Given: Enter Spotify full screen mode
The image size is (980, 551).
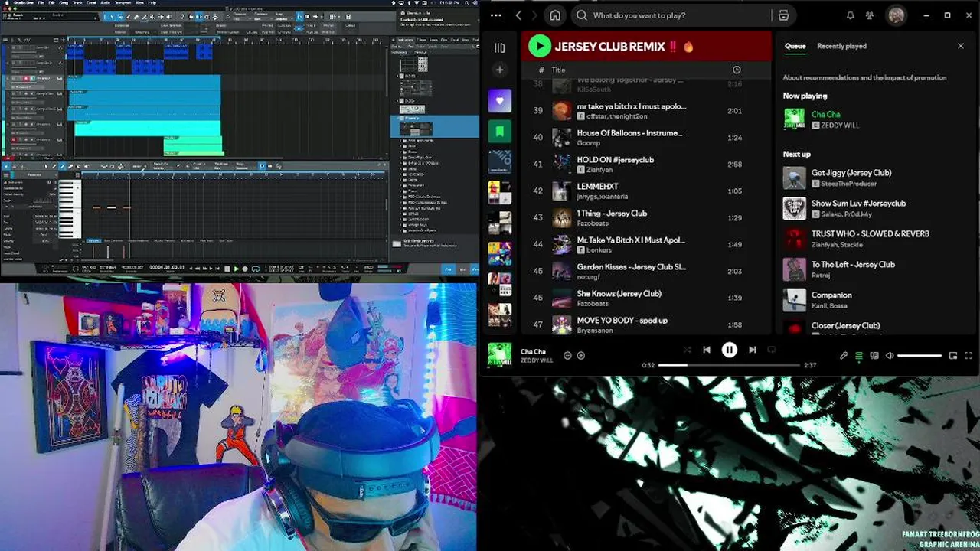Looking at the screenshot, I should click(x=968, y=355).
